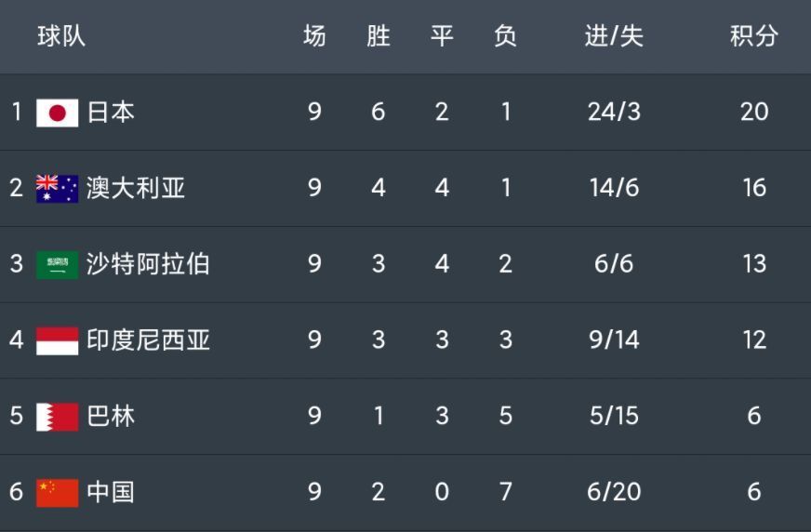Click China's 6/20 goals value
Viewport: 811px width, 532px height.
tap(614, 492)
